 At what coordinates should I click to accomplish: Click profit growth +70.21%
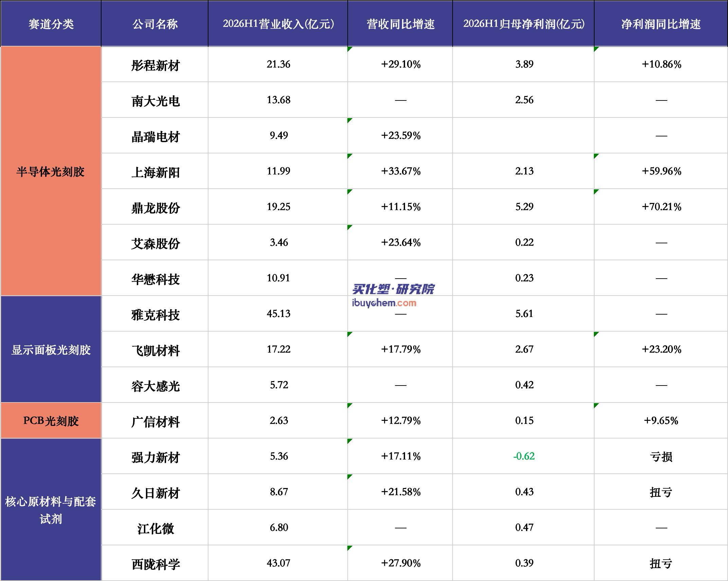click(x=661, y=207)
